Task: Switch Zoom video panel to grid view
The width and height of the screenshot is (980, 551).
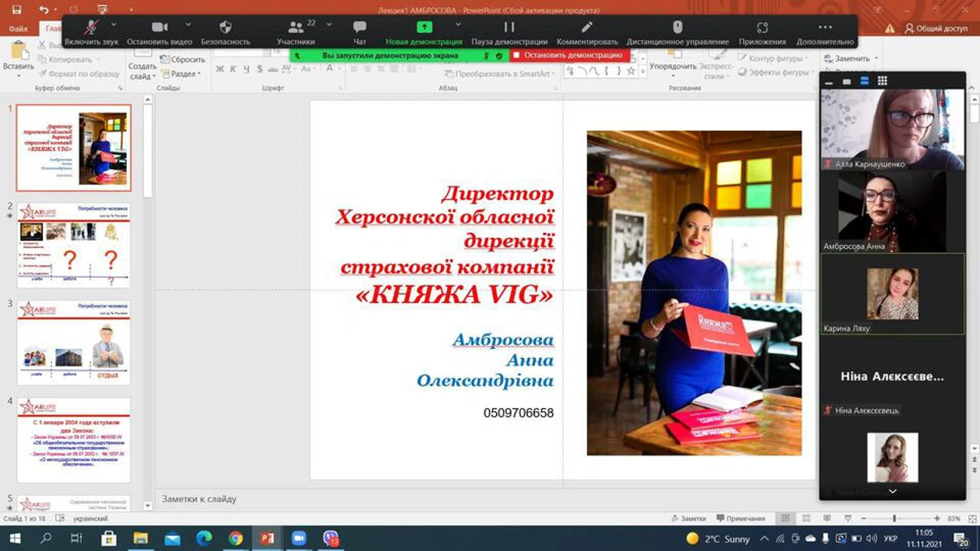Action: point(883,80)
